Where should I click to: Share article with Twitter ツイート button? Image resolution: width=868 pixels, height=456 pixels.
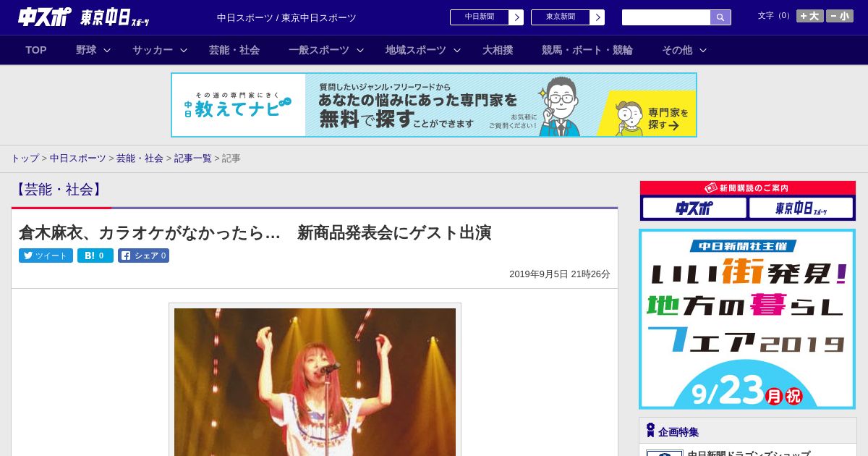pos(46,256)
